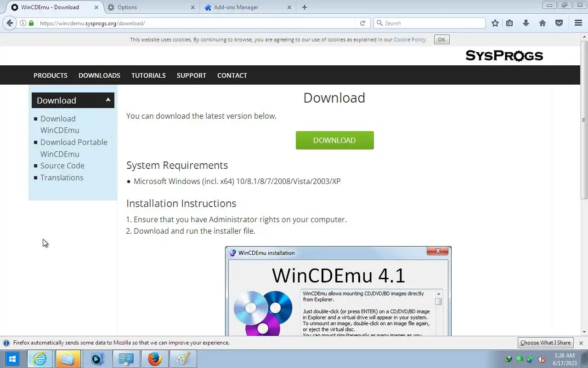Open Download Portable WinCDEmu link
Viewport: 588px width, 368px height.
74,148
